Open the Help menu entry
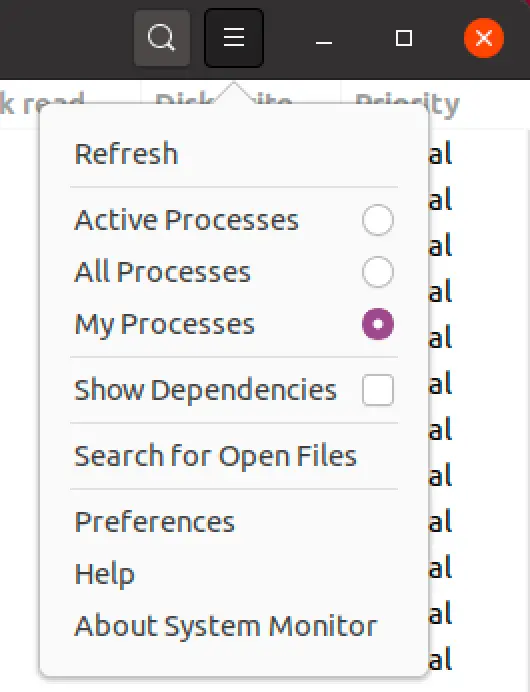This screenshot has height=692, width=530. 234,574
